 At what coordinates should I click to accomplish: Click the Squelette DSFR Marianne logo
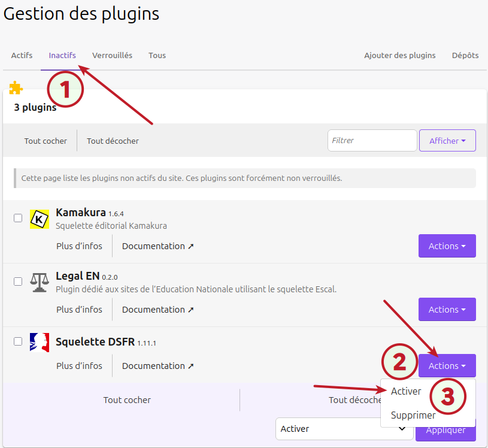(39, 342)
